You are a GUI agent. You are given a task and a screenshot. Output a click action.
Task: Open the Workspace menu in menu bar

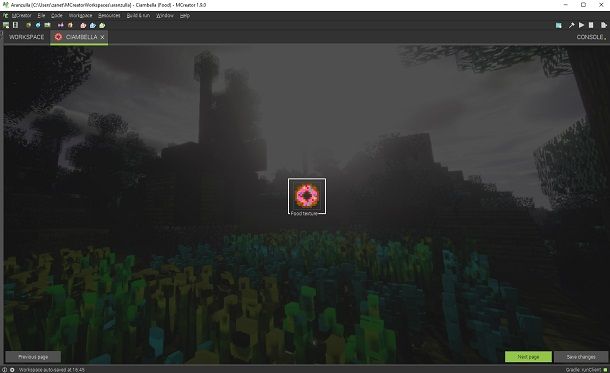[81, 16]
